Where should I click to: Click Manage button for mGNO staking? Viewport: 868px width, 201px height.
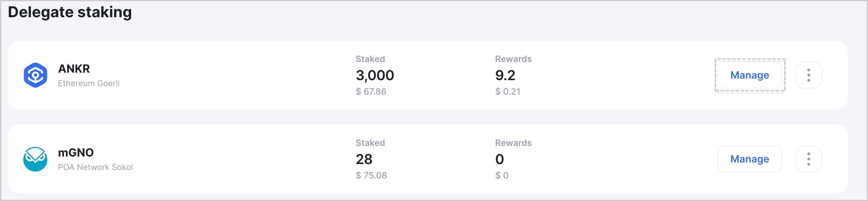coord(749,159)
